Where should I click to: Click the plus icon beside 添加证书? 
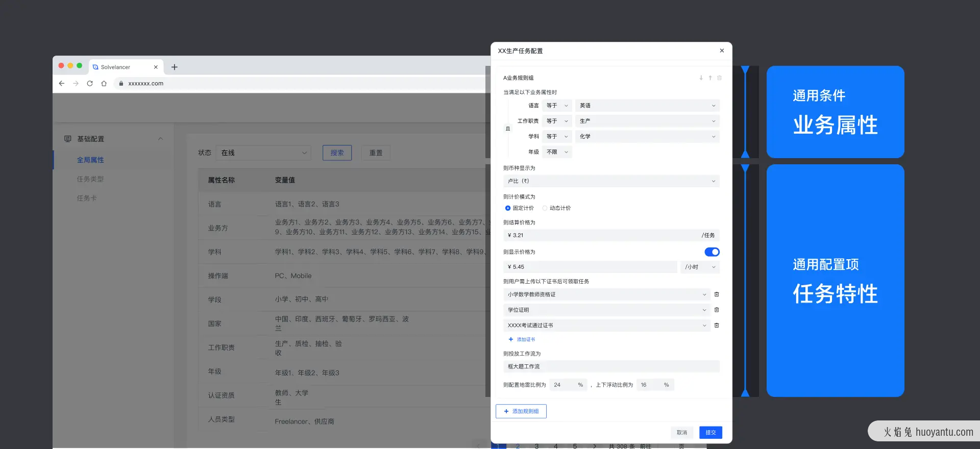coord(511,339)
